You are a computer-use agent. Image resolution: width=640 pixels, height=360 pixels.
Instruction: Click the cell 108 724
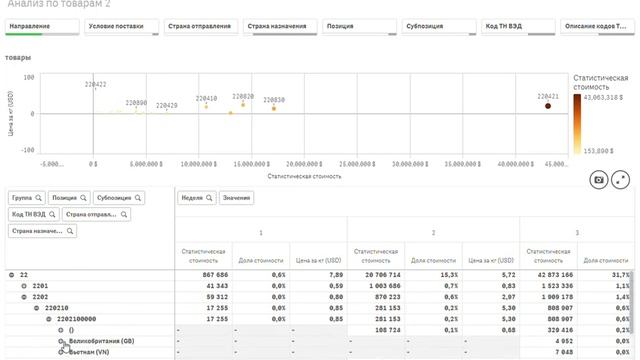pyautogui.click(x=388, y=330)
